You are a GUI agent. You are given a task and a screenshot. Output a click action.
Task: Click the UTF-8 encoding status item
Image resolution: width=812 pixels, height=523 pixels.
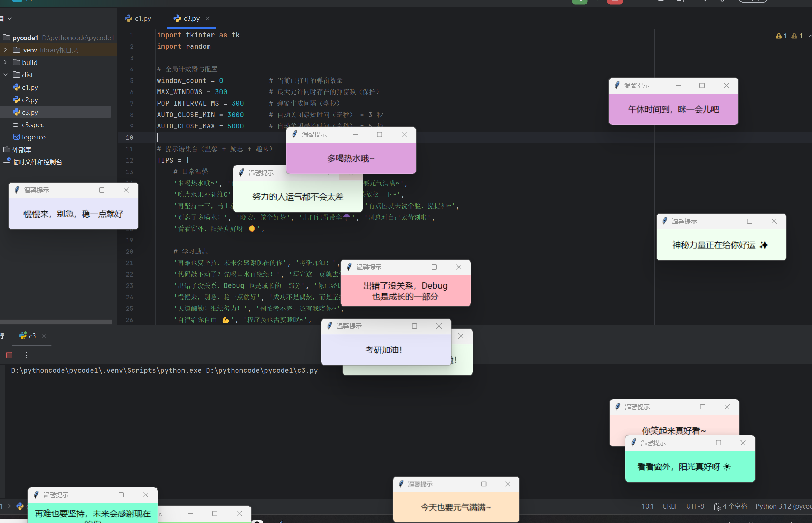tap(695, 506)
